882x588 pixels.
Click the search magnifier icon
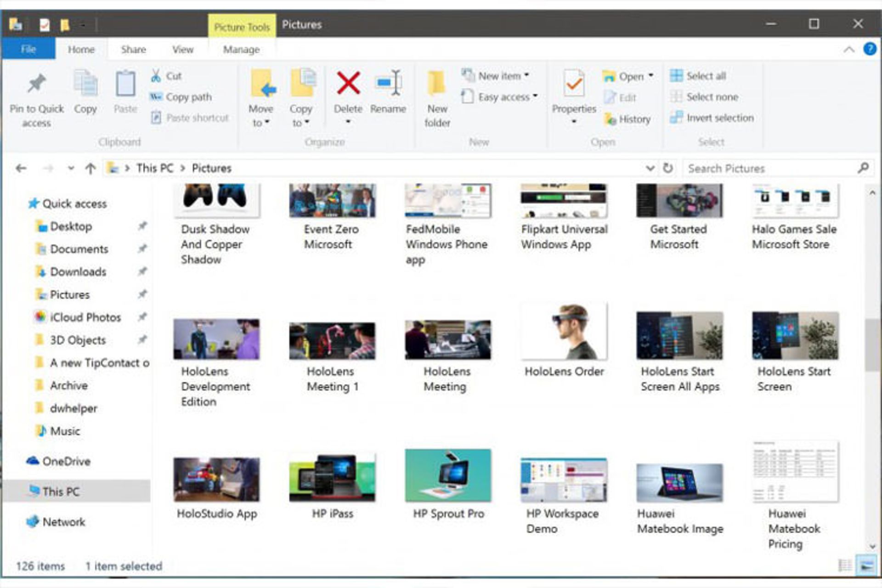863,168
